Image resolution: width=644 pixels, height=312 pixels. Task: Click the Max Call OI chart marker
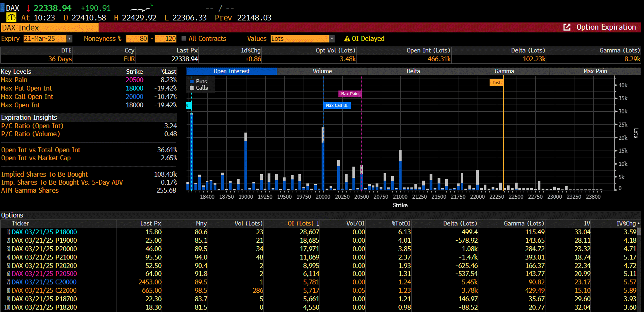click(337, 105)
